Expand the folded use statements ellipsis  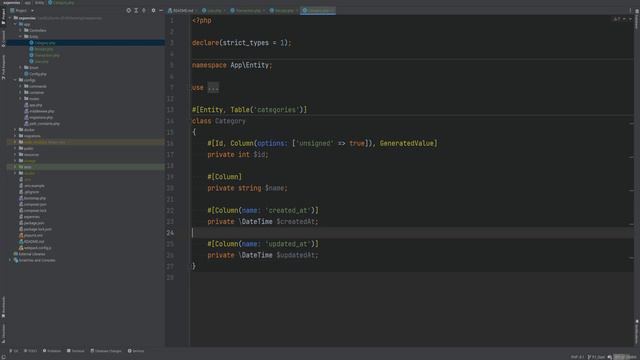coord(213,87)
